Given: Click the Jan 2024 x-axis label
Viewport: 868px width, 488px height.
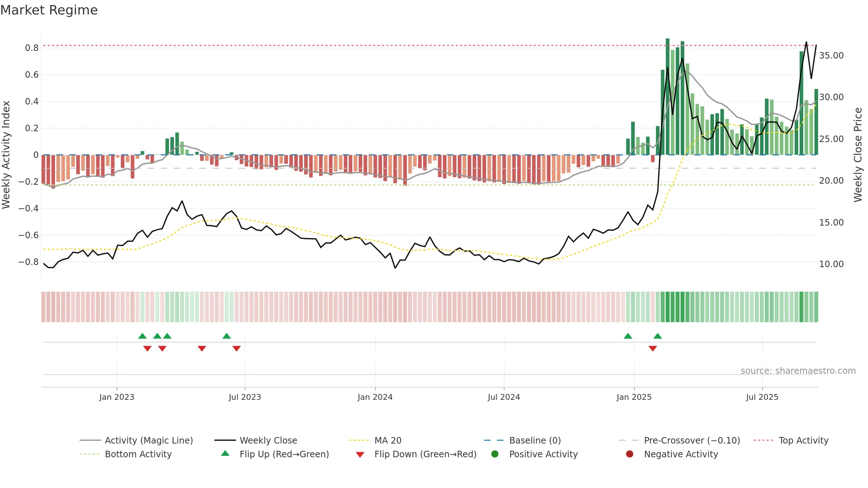Looking at the screenshot, I should [x=375, y=397].
